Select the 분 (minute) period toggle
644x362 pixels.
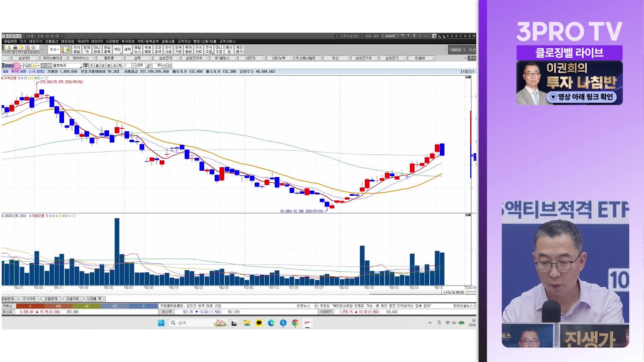109,65
